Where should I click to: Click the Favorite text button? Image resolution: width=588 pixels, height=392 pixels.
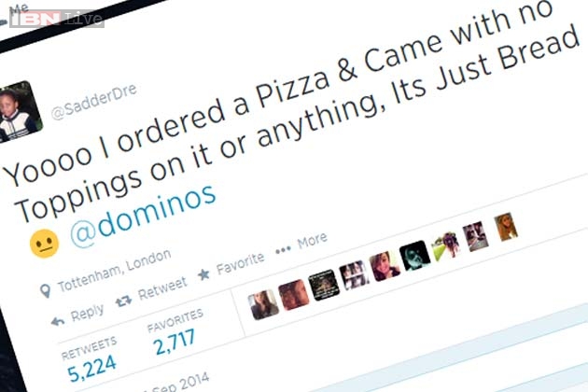[241, 264]
